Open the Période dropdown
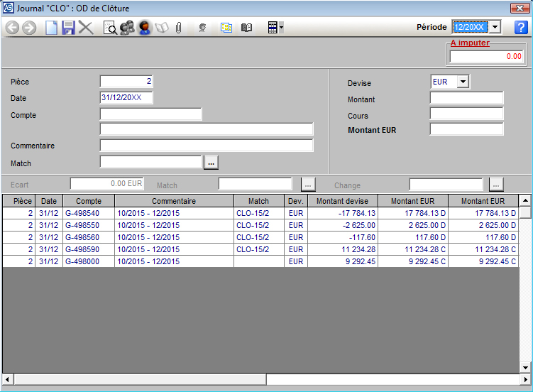 (495, 27)
